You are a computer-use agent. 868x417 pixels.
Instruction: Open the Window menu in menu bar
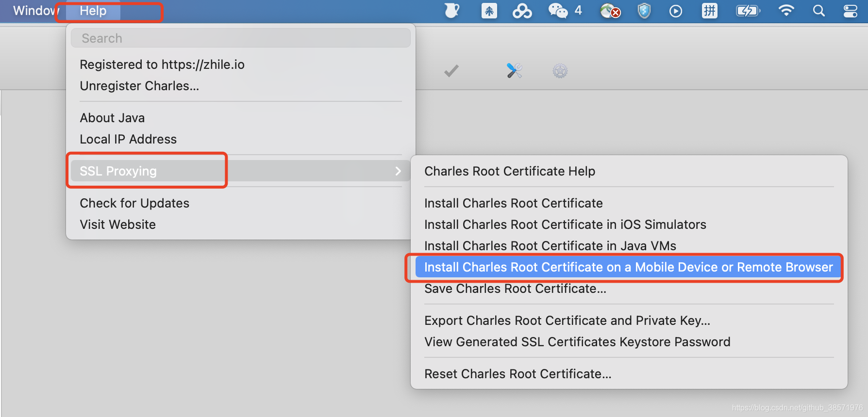point(35,11)
